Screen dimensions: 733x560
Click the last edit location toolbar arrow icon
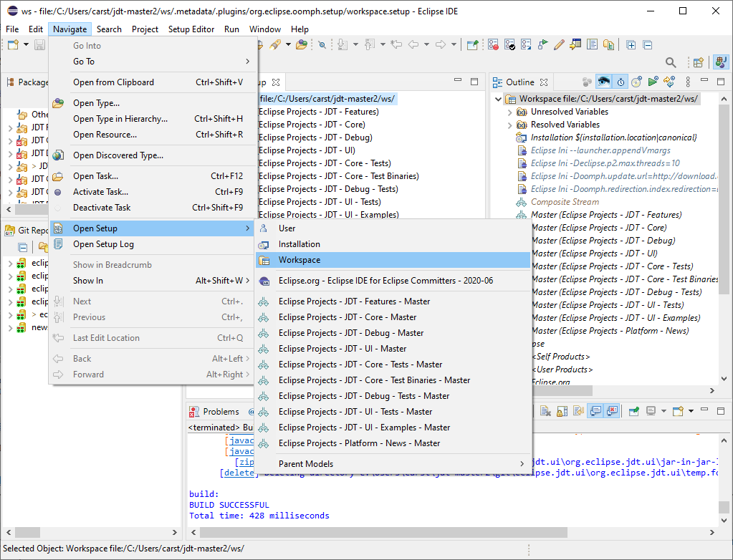pyautogui.click(x=396, y=45)
